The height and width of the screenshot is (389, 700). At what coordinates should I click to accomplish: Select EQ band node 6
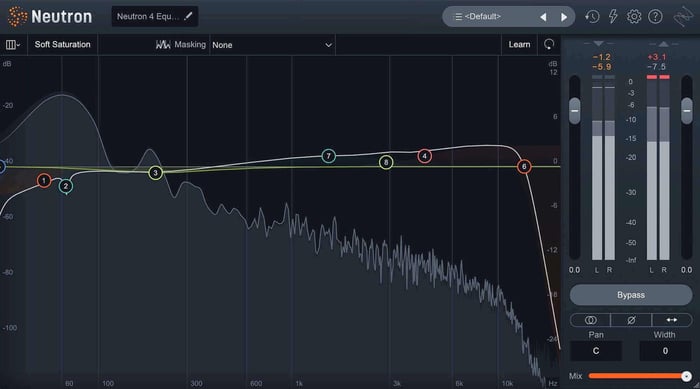tap(524, 167)
